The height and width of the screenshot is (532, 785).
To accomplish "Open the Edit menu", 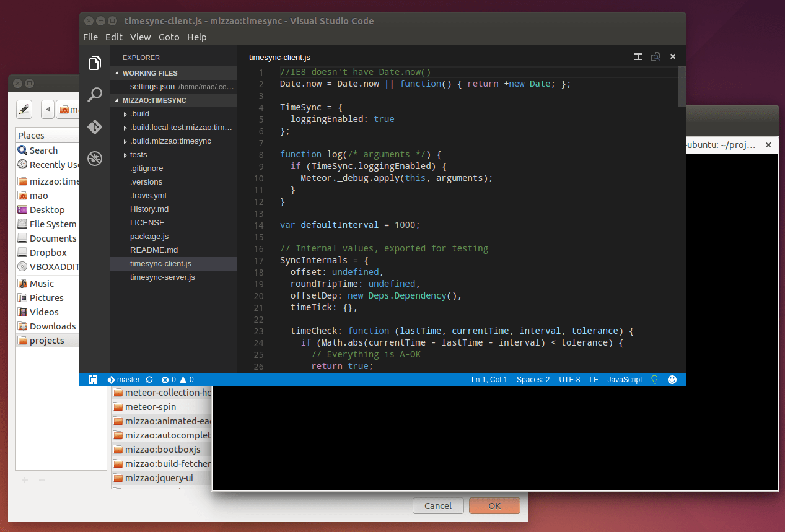I will pos(114,37).
